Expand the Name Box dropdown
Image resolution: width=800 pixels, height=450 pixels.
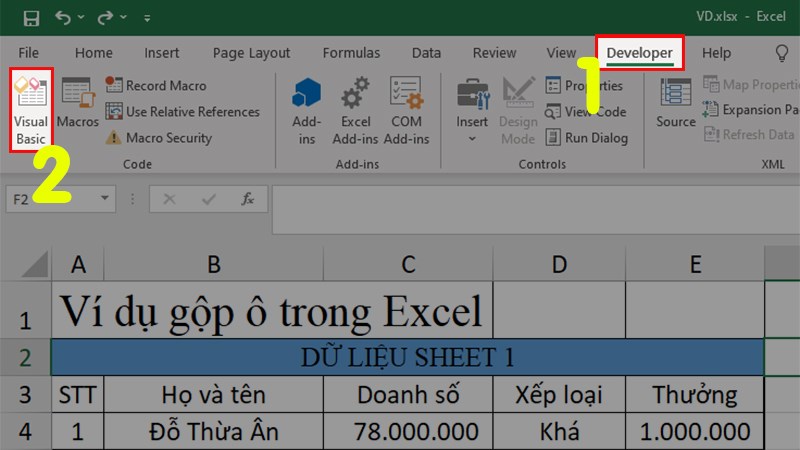[x=105, y=198]
